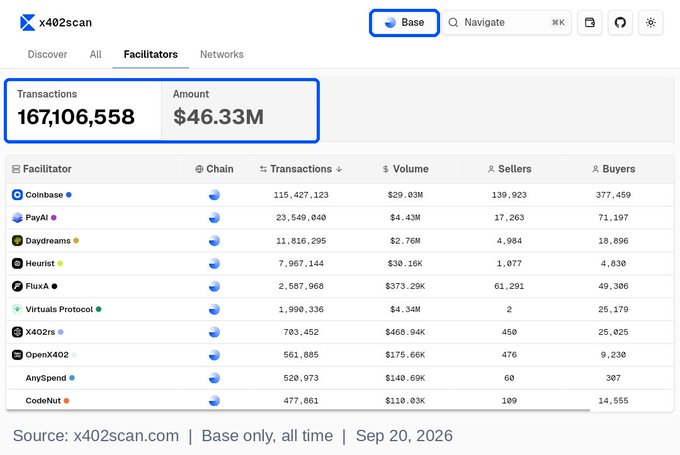Open the AnySpend facilitator name
Image resolution: width=680 pixels, height=455 pixels.
(x=46, y=378)
